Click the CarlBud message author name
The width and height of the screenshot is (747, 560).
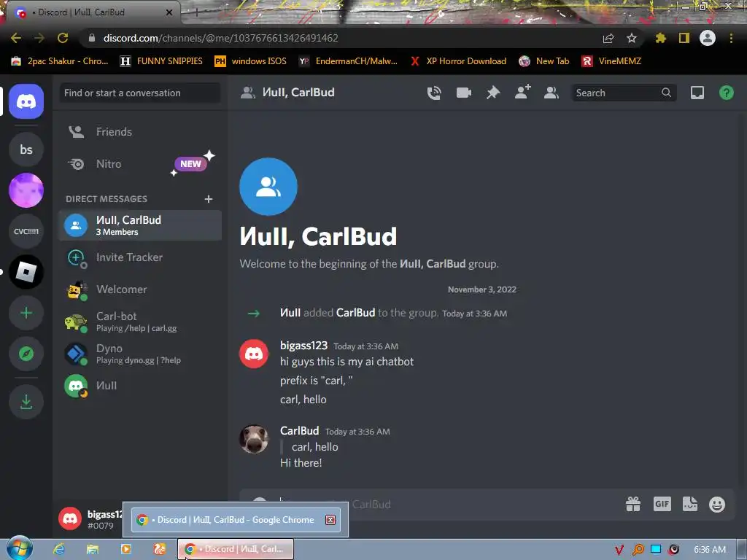click(299, 431)
